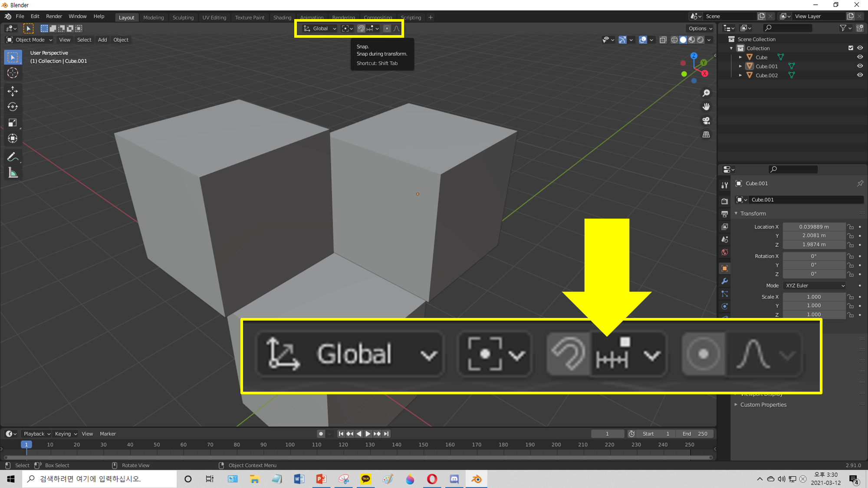Screen dimensions: 868x488
Task: Open the Global transform orientation dropdown
Action: click(x=320, y=29)
